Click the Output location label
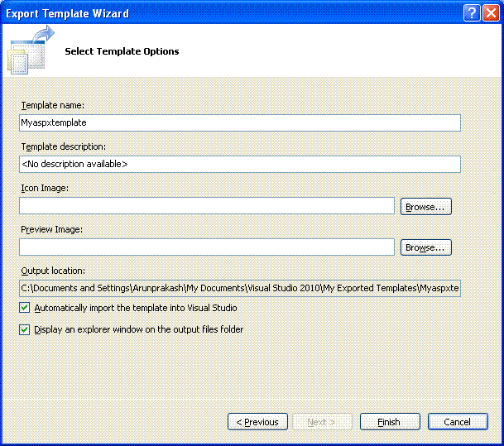Viewport: 504px width, 446px height. tap(53, 271)
